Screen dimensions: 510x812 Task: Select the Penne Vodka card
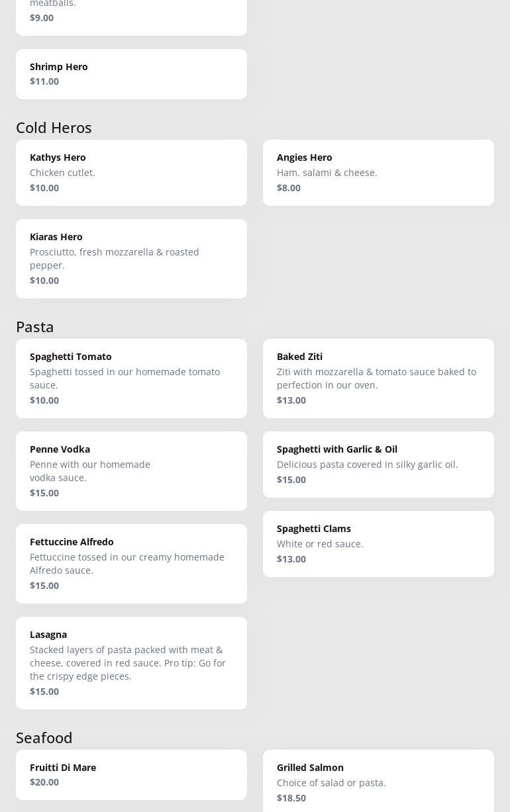pyautogui.click(x=131, y=471)
